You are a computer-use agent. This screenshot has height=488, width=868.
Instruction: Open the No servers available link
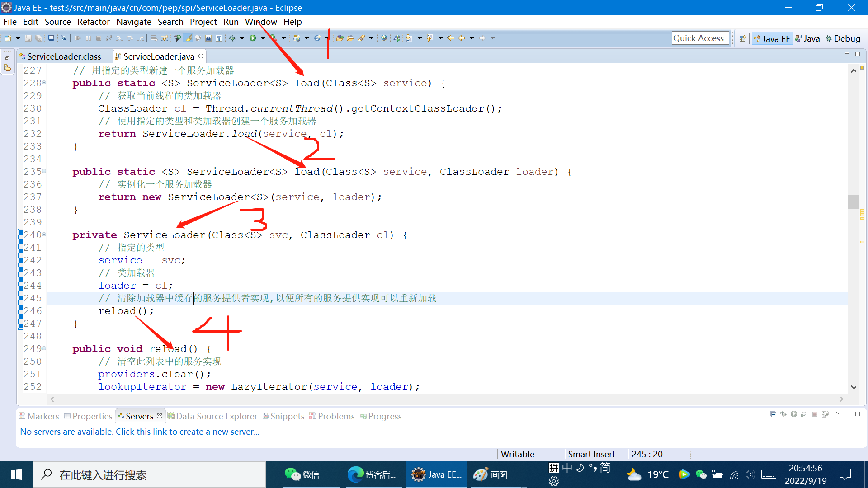[x=140, y=432]
